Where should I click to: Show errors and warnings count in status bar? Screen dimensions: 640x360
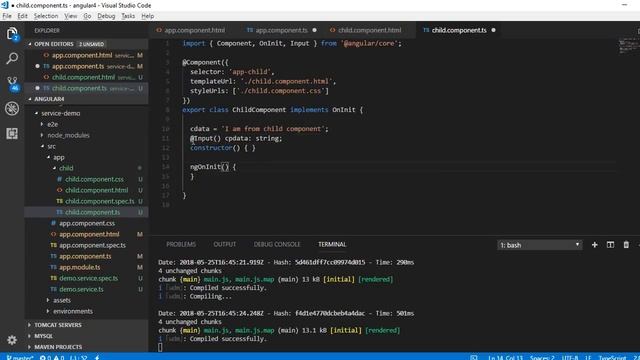[52, 357]
